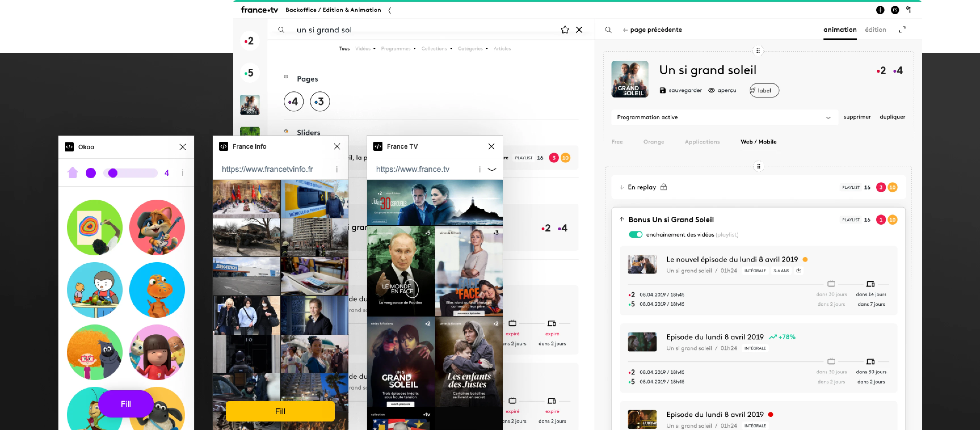Click the fullscreen expand arrows icon
Image resolution: width=980 pixels, height=430 pixels.
tap(902, 30)
